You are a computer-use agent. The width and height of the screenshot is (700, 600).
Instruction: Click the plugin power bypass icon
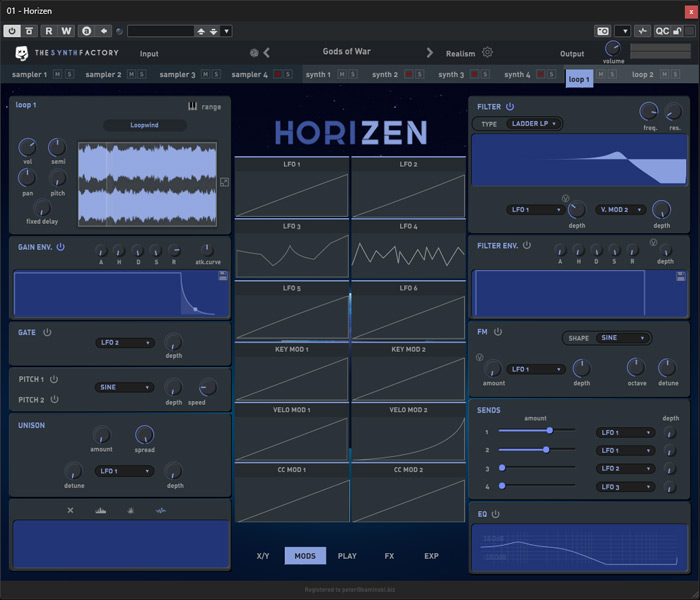click(x=12, y=31)
